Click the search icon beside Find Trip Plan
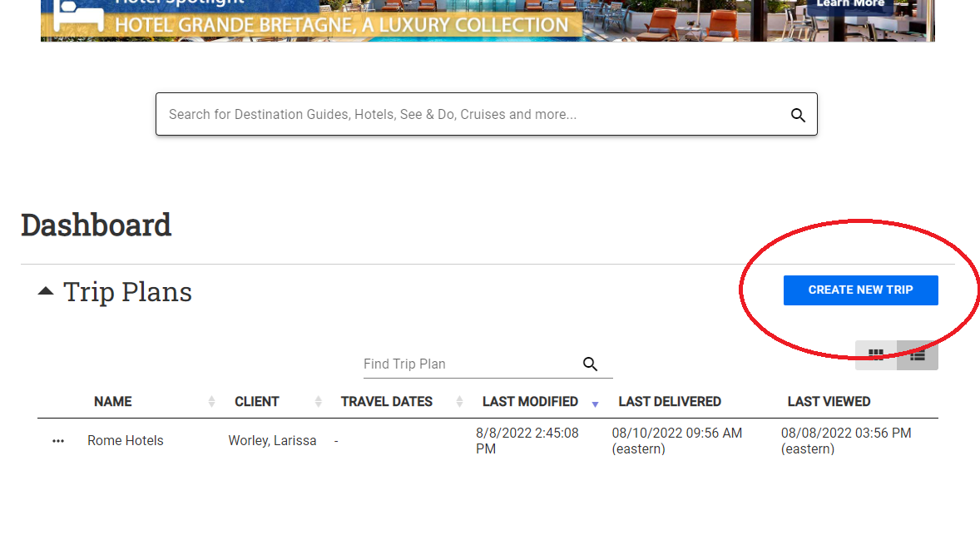This screenshot has width=980, height=540. click(x=591, y=364)
